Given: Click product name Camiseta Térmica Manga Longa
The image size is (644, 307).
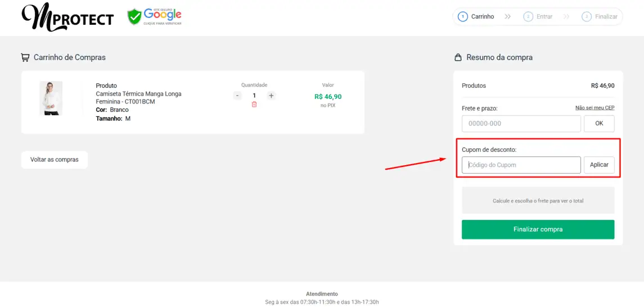Looking at the screenshot, I should pyautogui.click(x=138, y=98).
